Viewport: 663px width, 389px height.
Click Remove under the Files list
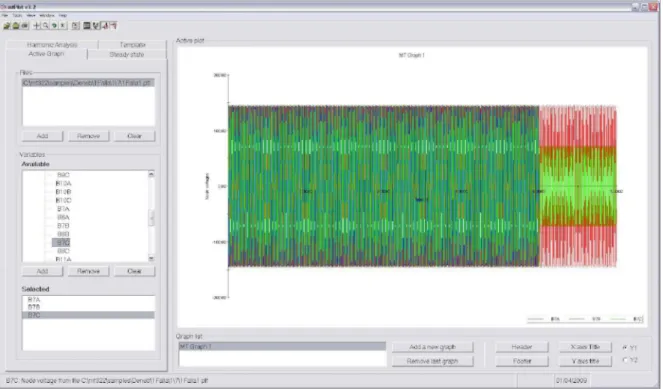coord(88,136)
